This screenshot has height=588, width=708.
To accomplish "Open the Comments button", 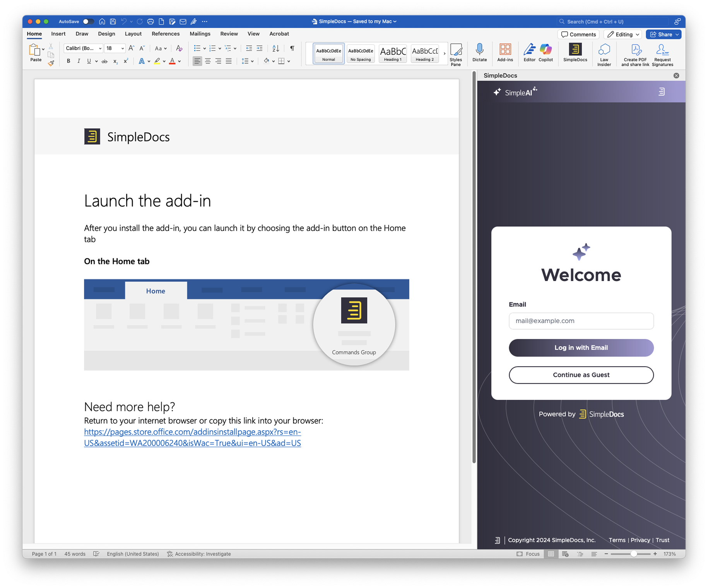I will pyautogui.click(x=578, y=34).
